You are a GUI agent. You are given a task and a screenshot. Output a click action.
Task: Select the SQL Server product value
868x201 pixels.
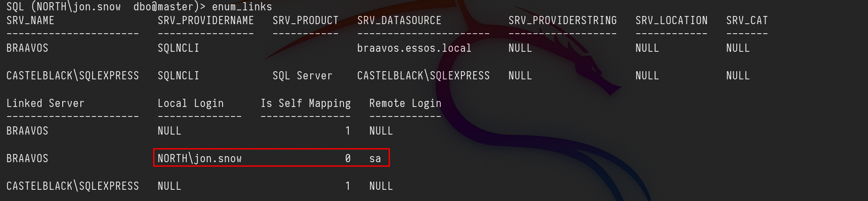(302, 76)
